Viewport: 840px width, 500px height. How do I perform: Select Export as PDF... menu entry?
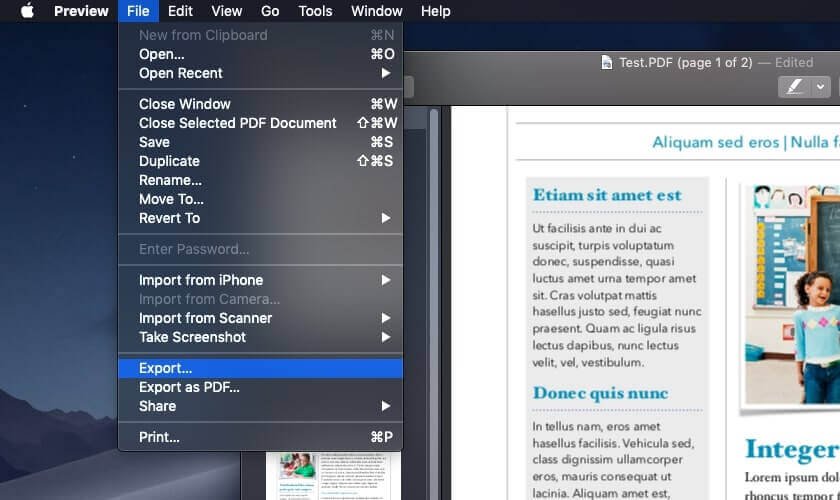point(260,387)
